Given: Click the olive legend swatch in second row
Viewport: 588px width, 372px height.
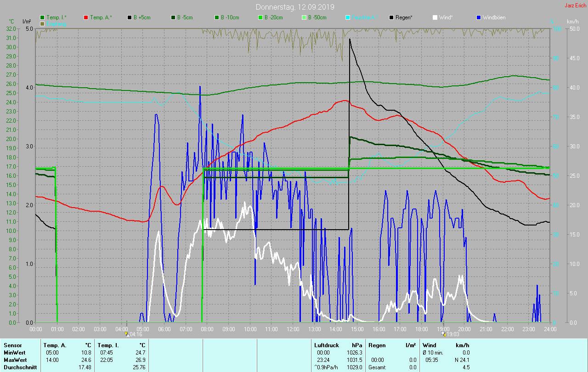Looking at the screenshot, I should pos(42,23).
